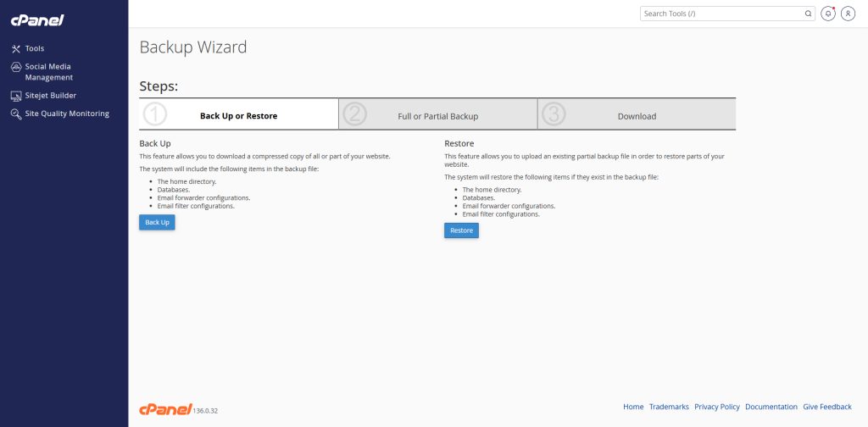Click the step 1 circle number icon

155,114
